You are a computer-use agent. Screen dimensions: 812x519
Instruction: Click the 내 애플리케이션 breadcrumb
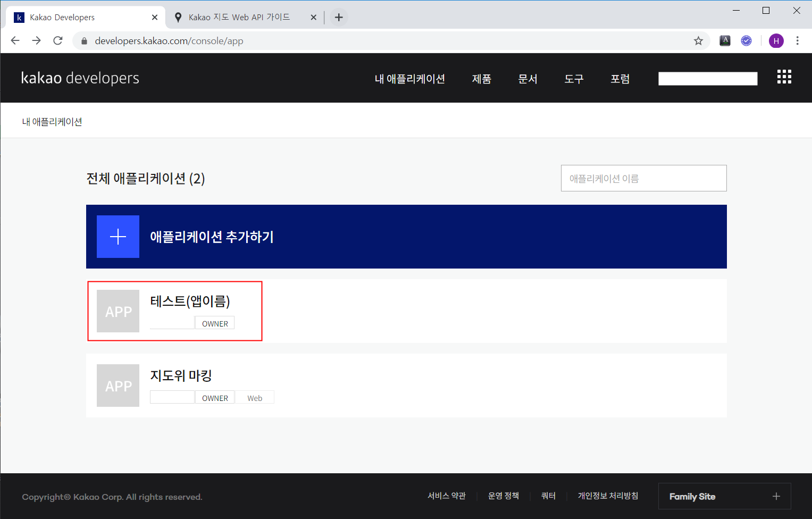pyautogui.click(x=52, y=122)
